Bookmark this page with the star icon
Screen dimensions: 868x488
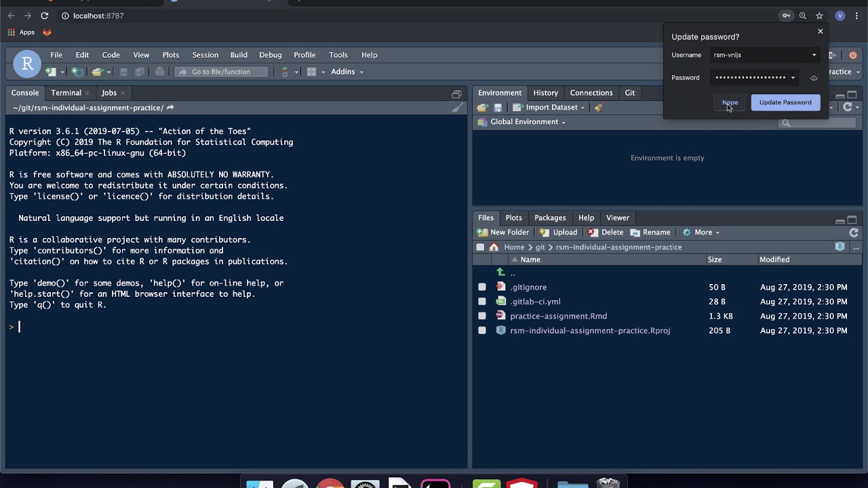coord(819,16)
